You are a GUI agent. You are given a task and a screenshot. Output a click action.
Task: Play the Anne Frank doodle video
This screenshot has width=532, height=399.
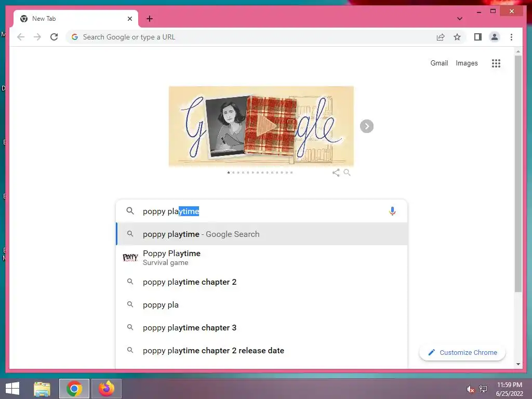point(265,126)
